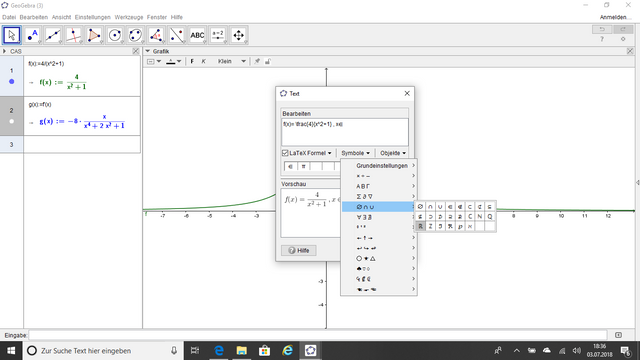Open the Werkzeuge menu
This screenshot has height=360, width=640.
click(x=129, y=17)
